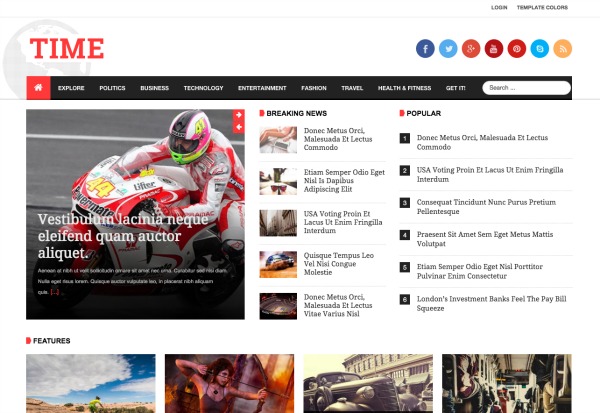Go back in slider with left arrow

[x=238, y=127]
